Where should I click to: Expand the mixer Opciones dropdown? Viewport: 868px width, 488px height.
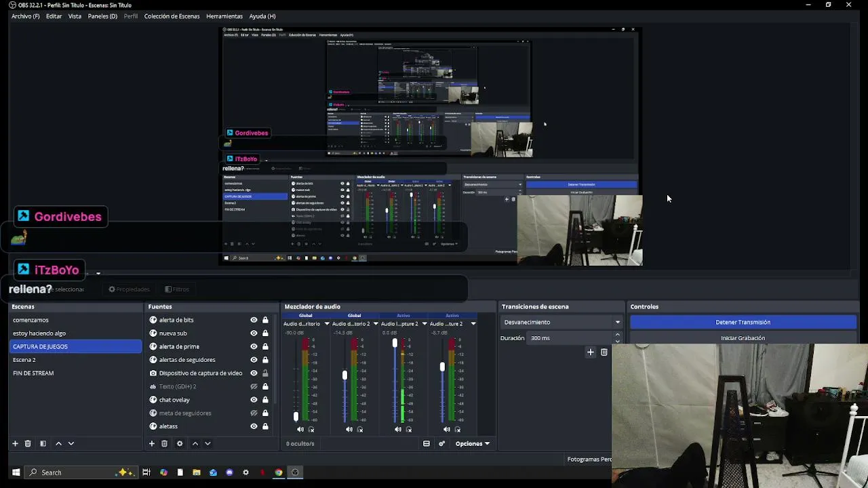(x=473, y=443)
